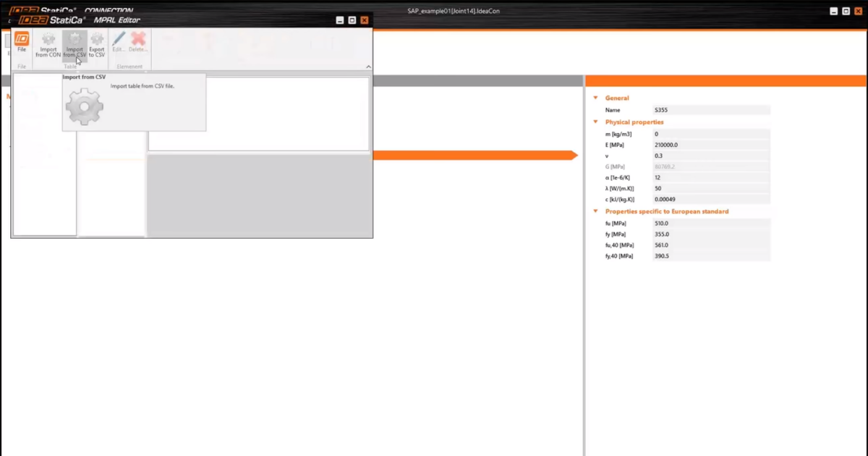868x456 pixels.
Task: Collapse the General section
Action: click(596, 98)
